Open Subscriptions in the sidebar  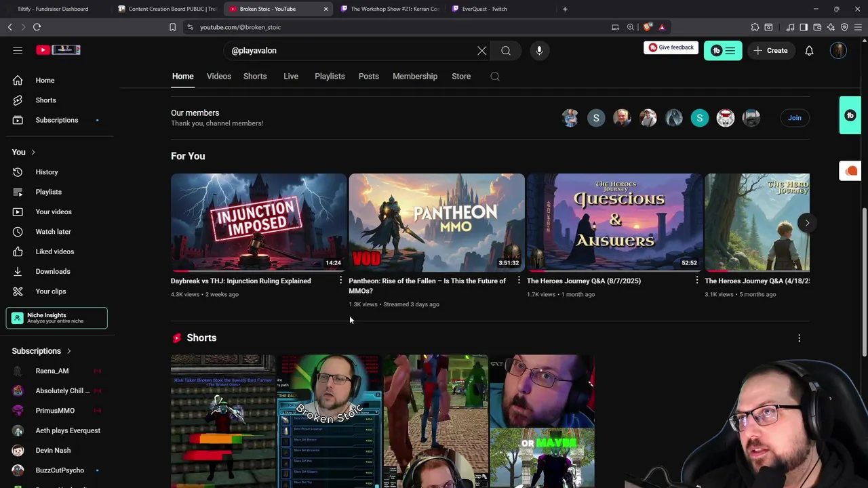[57, 120]
